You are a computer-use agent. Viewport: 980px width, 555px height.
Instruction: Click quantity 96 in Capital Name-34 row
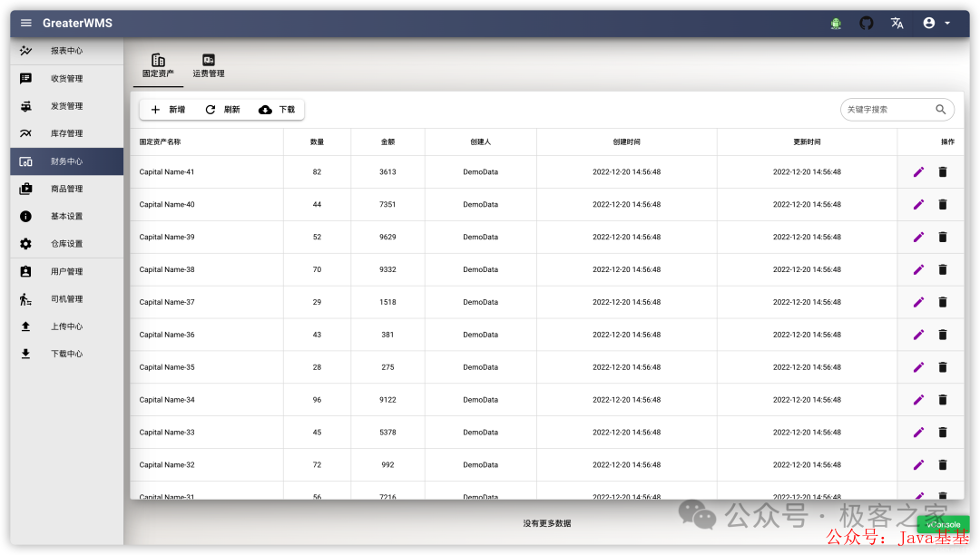click(x=317, y=400)
